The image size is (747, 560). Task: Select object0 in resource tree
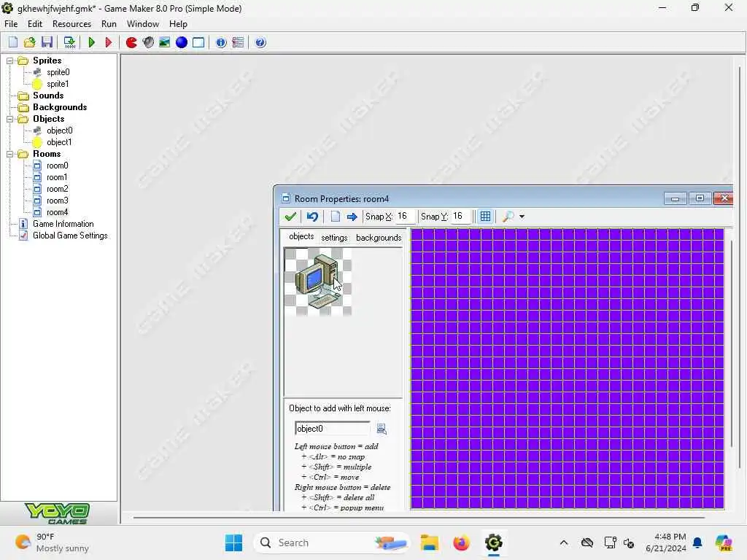pyautogui.click(x=60, y=131)
